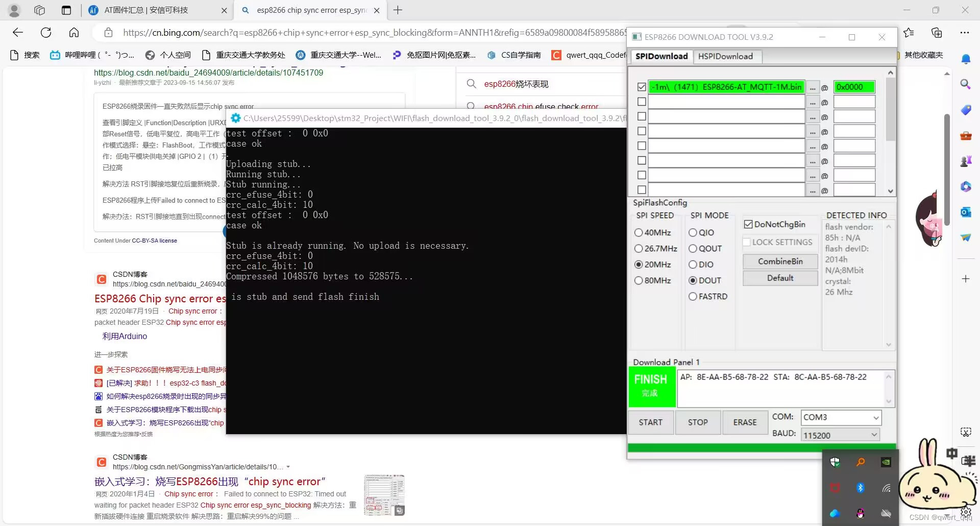
Task: Click the green download progress bar
Action: pyautogui.click(x=762, y=448)
